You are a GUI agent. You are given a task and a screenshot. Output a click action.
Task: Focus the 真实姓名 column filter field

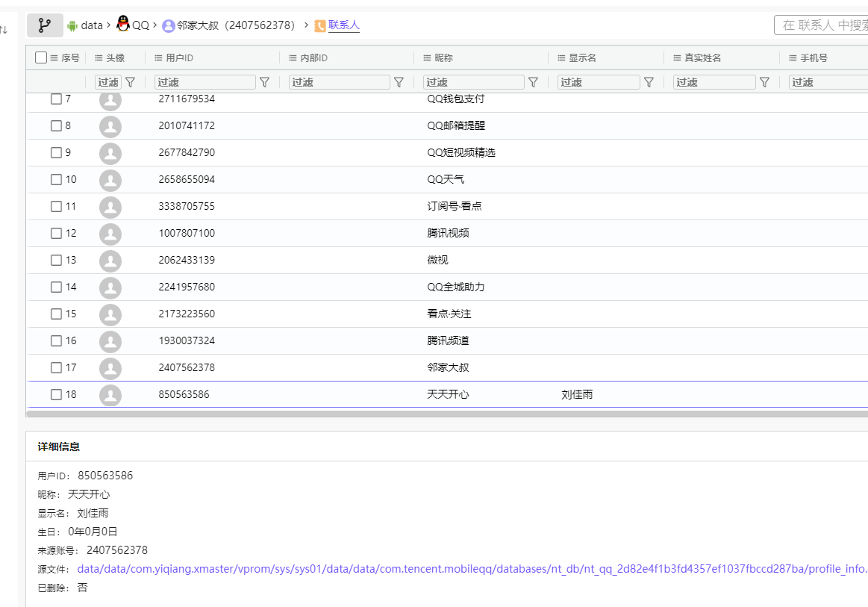[x=714, y=82]
